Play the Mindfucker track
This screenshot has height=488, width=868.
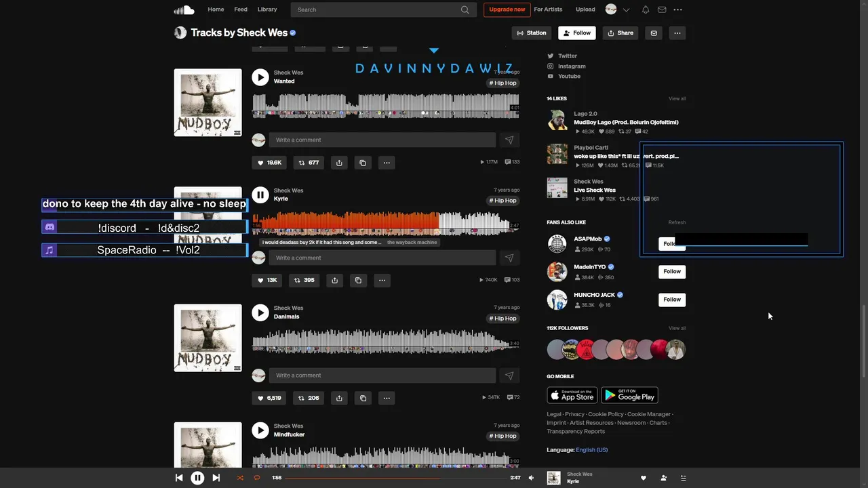[x=260, y=430]
